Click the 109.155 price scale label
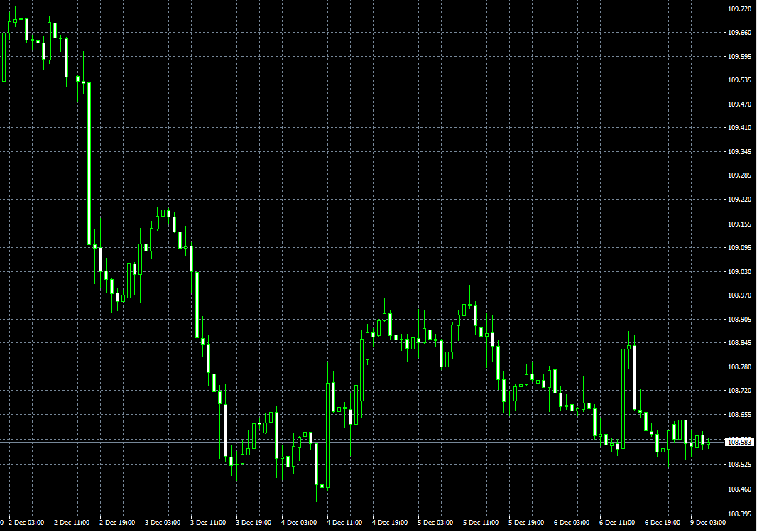The height and width of the screenshot is (532, 757). pos(740,224)
